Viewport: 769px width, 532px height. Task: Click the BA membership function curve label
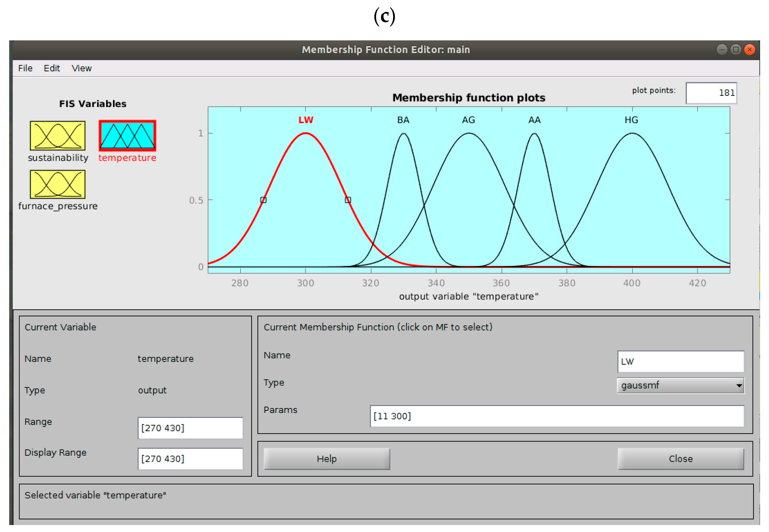click(403, 120)
